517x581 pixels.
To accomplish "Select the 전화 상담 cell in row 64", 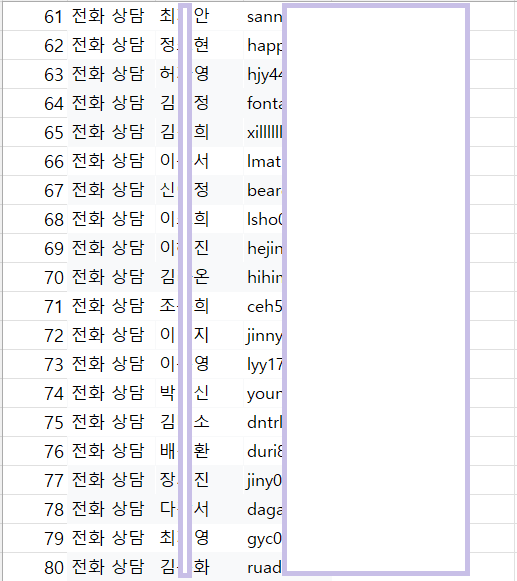I will point(111,103).
